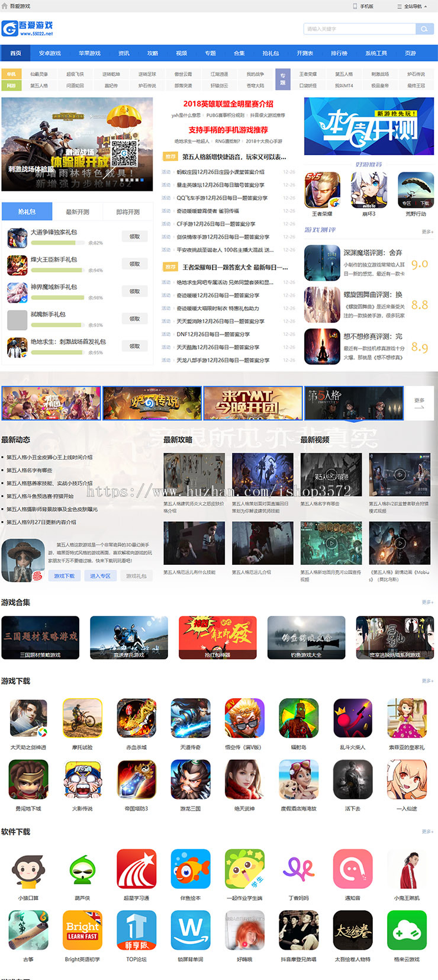Open the 绝天武神 game icon
This screenshot has height=980, width=438.
(244, 779)
